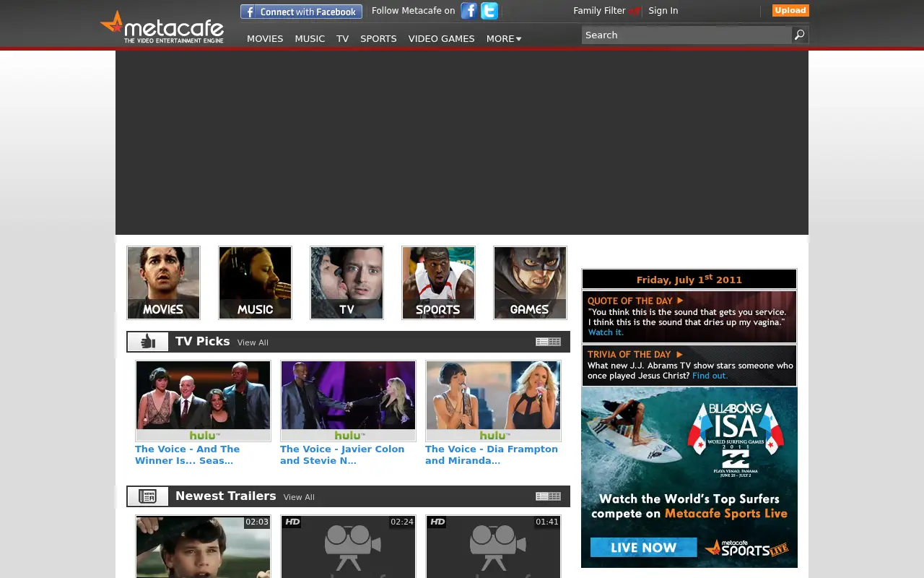Open Metacafe's Twitter page via the bird icon
Image resolution: width=924 pixels, height=578 pixels.
(x=489, y=11)
